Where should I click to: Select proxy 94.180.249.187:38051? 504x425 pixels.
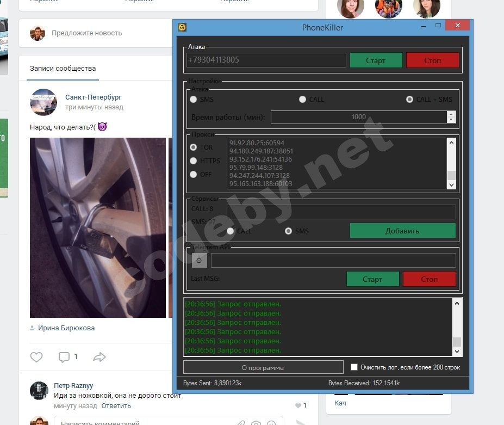[x=261, y=151]
